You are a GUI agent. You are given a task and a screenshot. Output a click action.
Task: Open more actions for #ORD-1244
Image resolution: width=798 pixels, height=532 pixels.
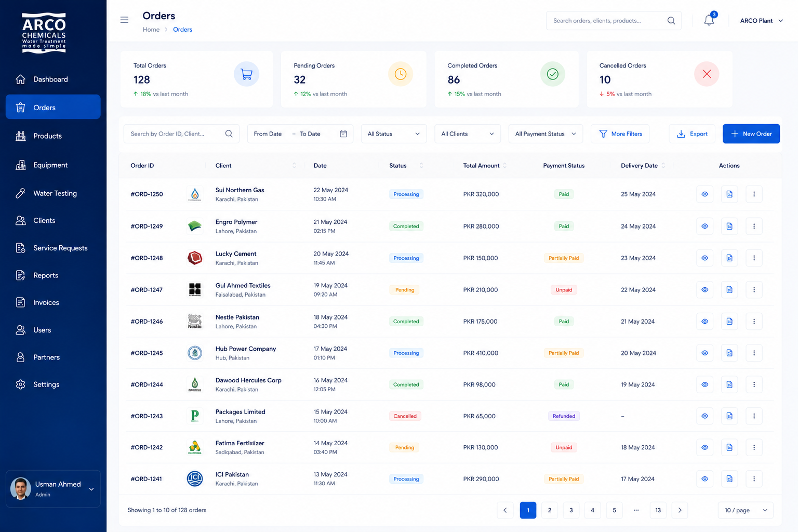coord(754,385)
